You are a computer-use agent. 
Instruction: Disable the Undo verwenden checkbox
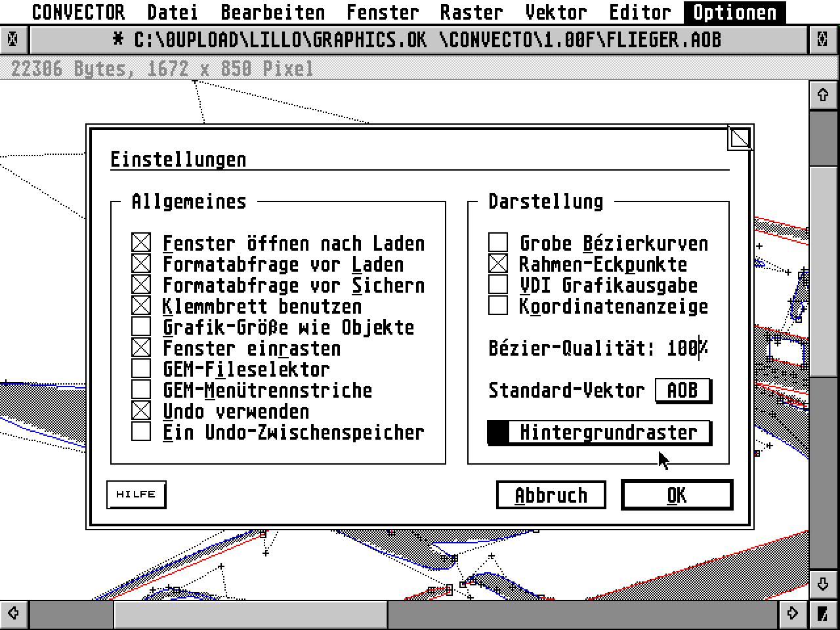pyautogui.click(x=140, y=410)
